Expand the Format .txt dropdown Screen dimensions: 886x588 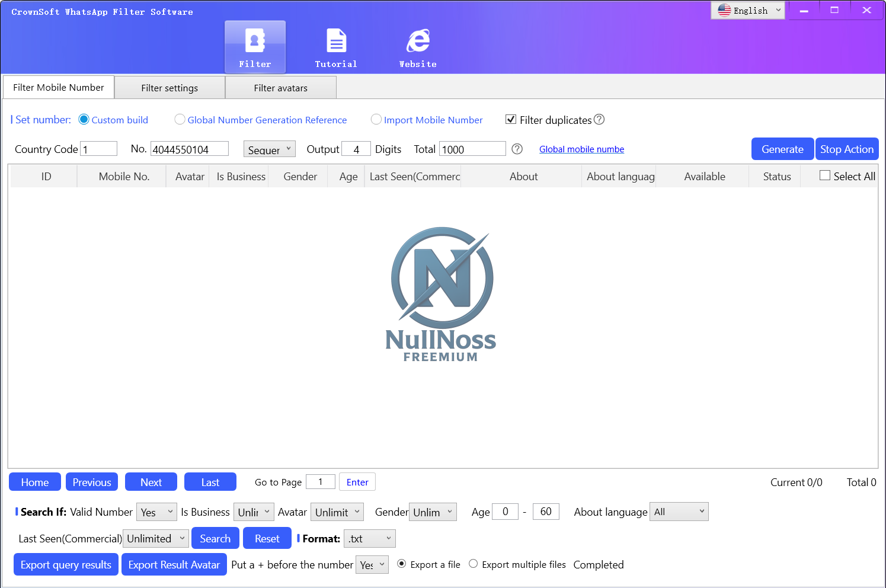370,538
